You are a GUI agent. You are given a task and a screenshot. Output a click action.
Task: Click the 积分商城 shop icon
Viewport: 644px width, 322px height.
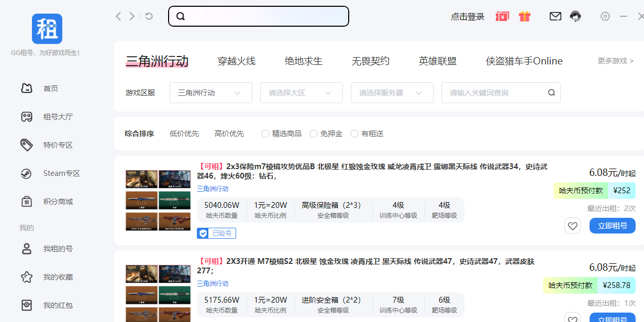click(x=27, y=202)
